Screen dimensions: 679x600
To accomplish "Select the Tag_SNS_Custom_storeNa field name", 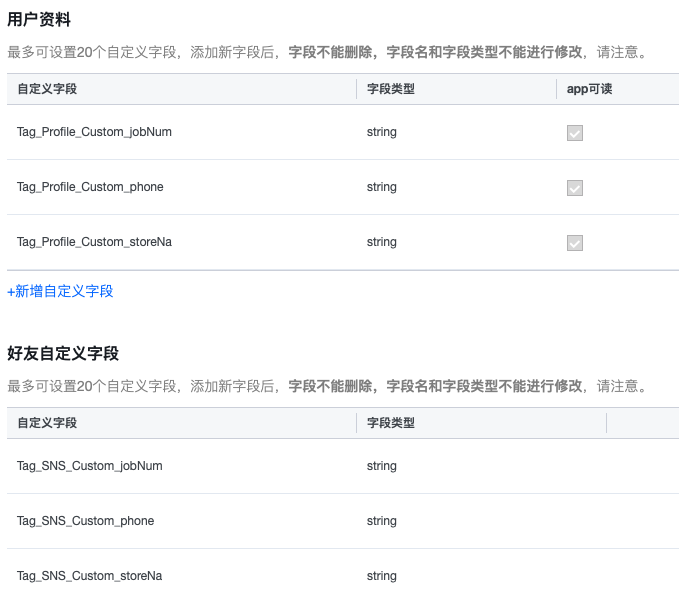I will pos(90,576).
